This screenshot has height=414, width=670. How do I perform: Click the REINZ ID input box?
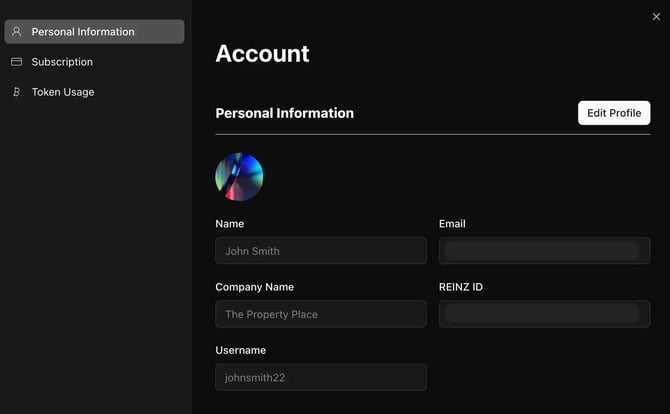click(x=544, y=314)
